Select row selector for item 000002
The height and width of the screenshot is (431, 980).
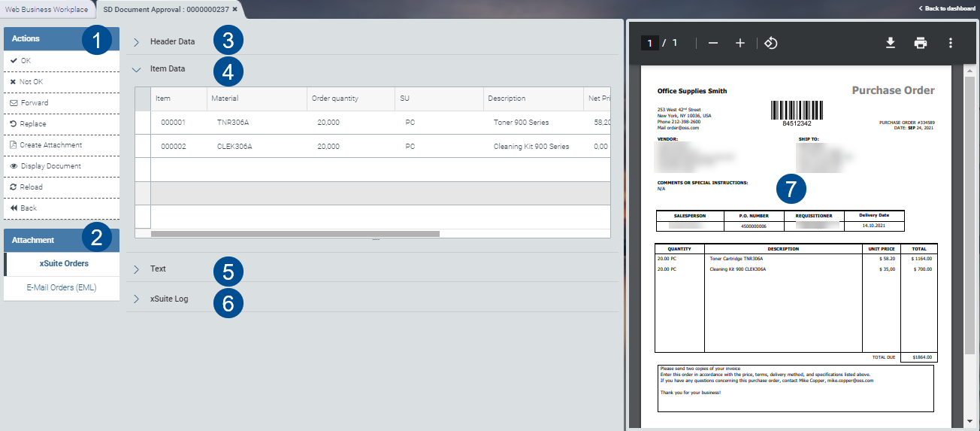143,146
